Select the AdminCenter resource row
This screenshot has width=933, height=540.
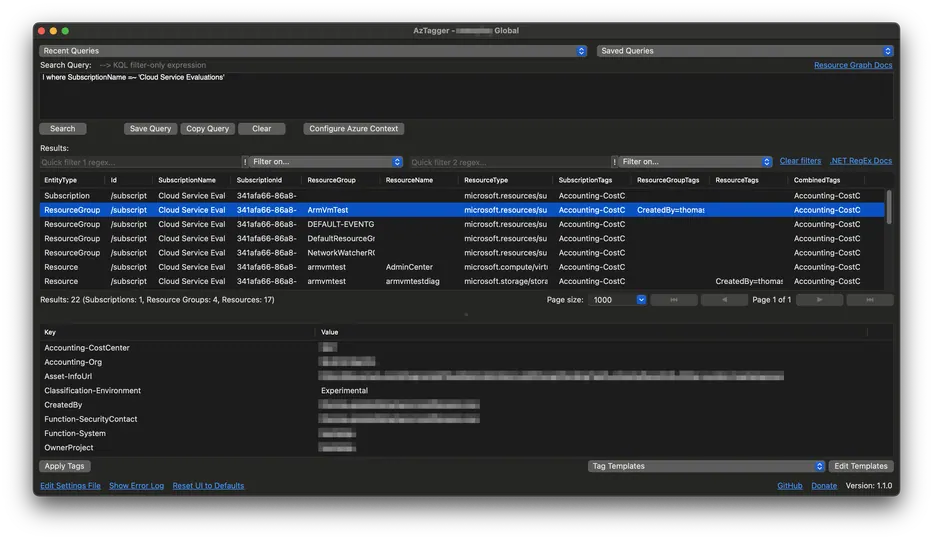pyautogui.click(x=462, y=267)
